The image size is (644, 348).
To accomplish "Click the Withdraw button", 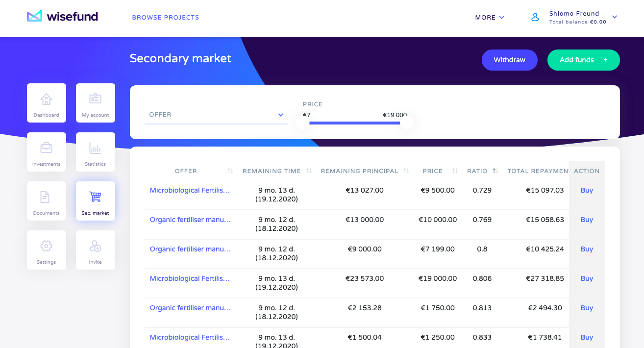I will (510, 60).
